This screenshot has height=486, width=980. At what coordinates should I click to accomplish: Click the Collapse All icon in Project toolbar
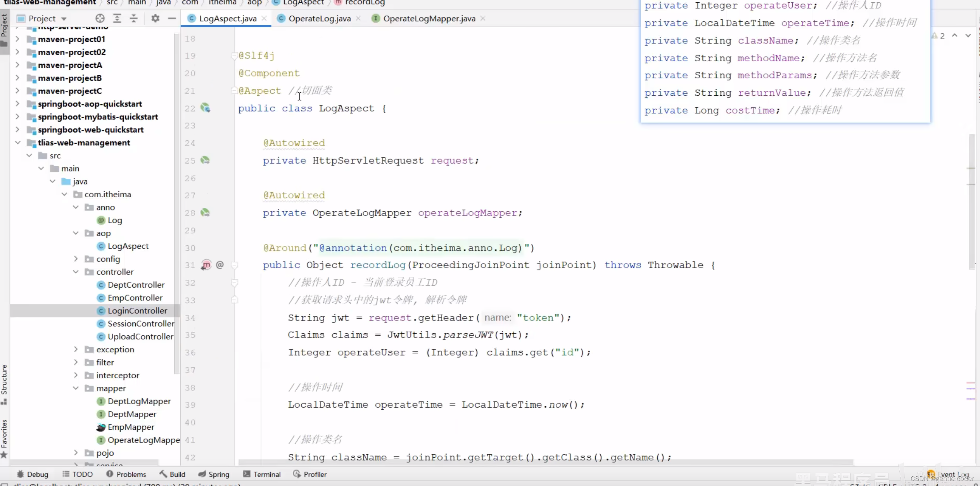(x=134, y=18)
